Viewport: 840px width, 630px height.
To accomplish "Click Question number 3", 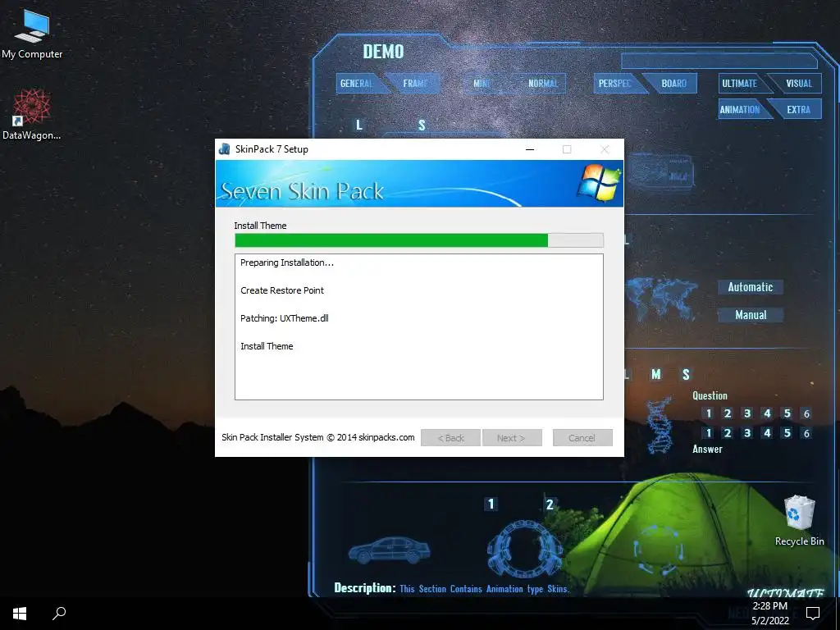I will pos(747,413).
